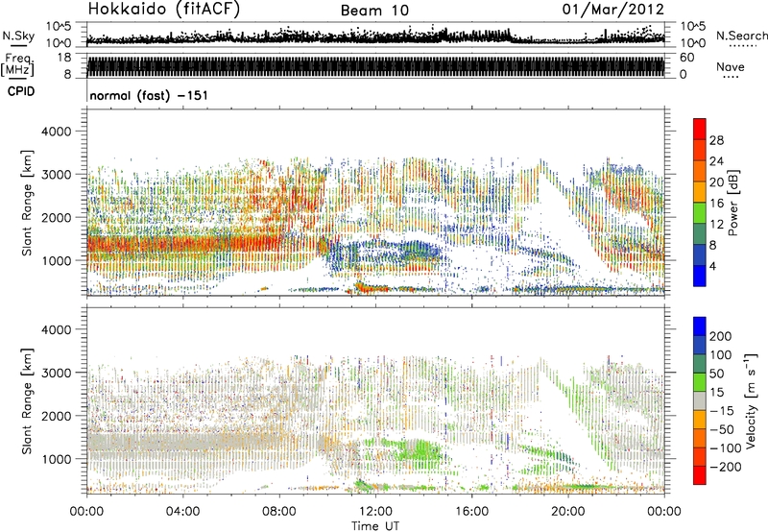This screenshot has height=532, width=768.
Task: Select the 'N.Sky' legend label
Action: click(x=18, y=36)
